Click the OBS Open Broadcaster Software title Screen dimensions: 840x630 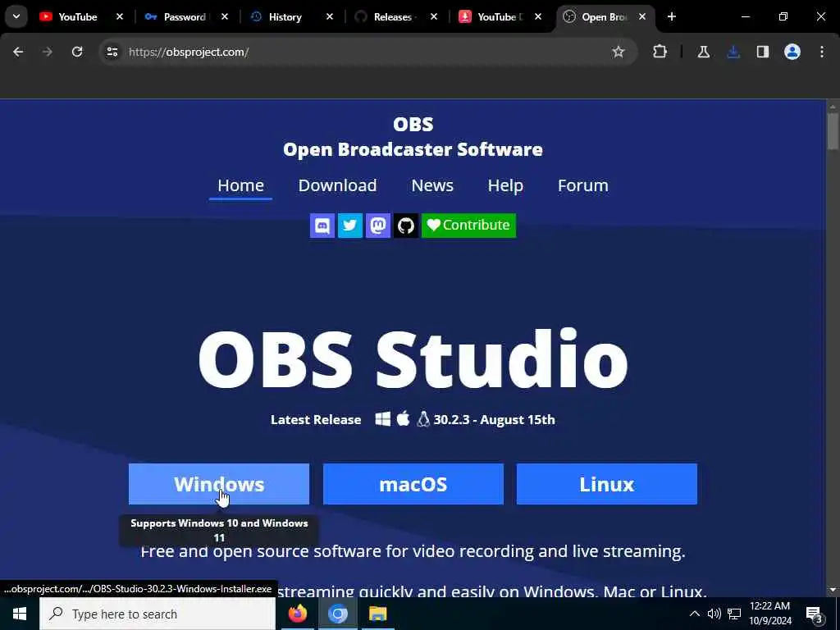click(413, 137)
